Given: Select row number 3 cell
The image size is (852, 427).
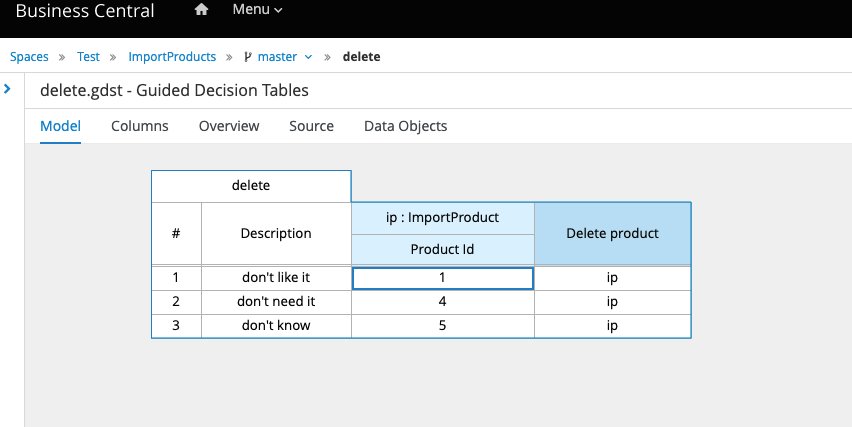Looking at the screenshot, I should 176,326.
